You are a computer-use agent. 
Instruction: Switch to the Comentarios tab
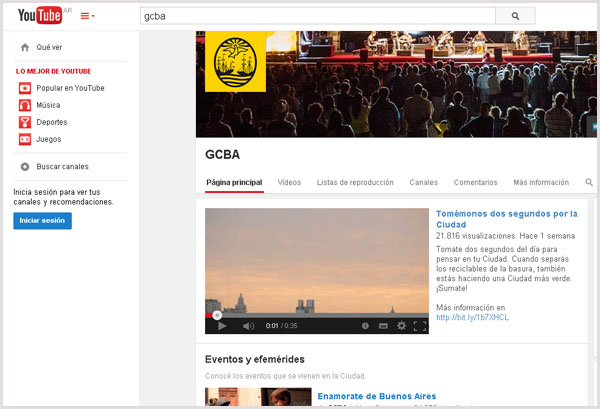tap(476, 183)
